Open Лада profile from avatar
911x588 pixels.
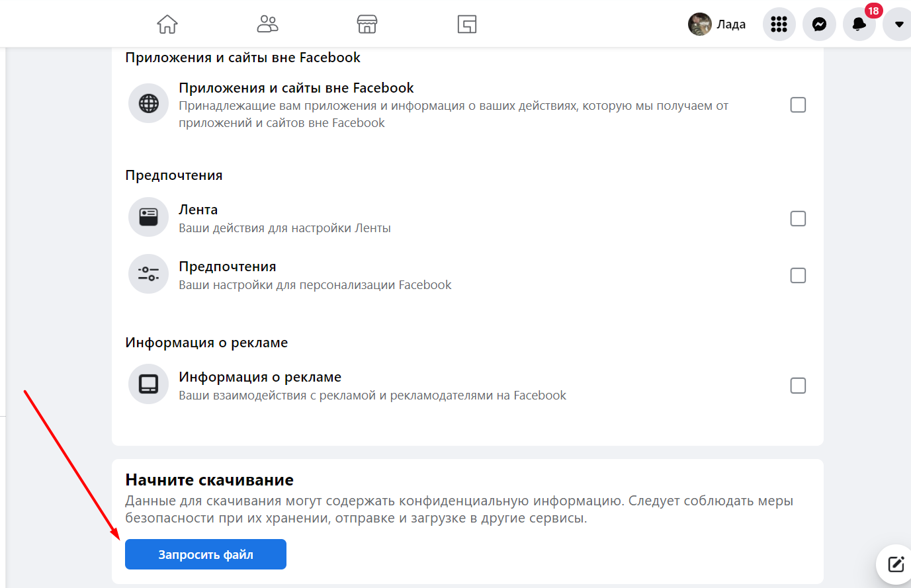699,24
